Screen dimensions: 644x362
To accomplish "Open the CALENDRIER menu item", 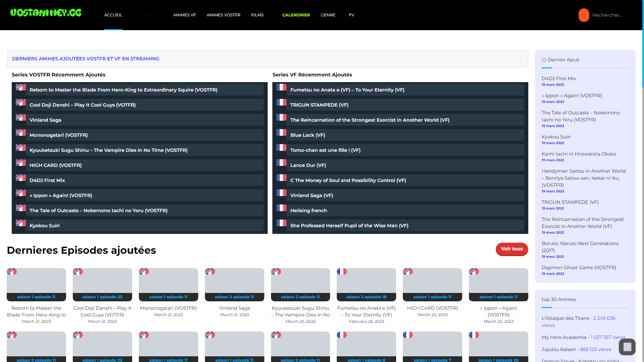I will [x=296, y=15].
